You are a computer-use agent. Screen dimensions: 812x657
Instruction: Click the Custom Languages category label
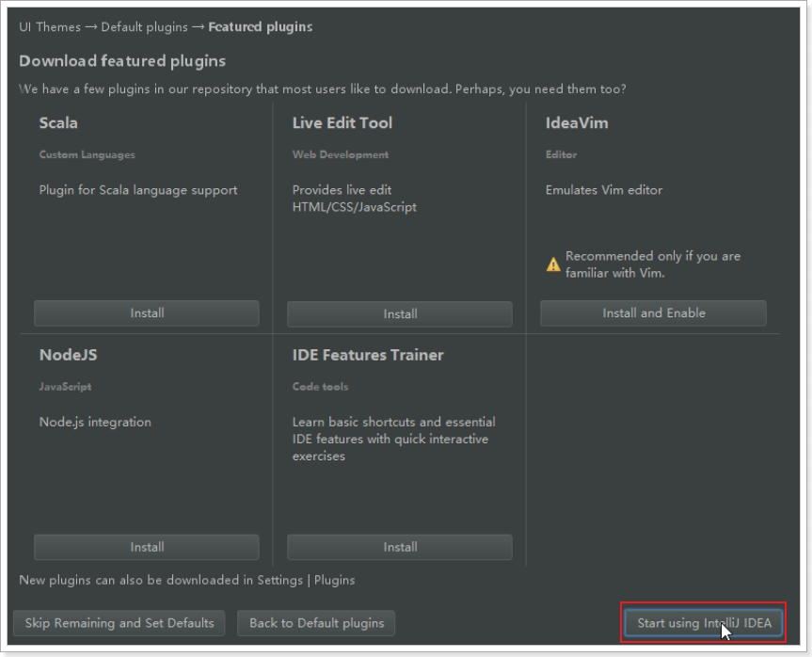click(87, 154)
